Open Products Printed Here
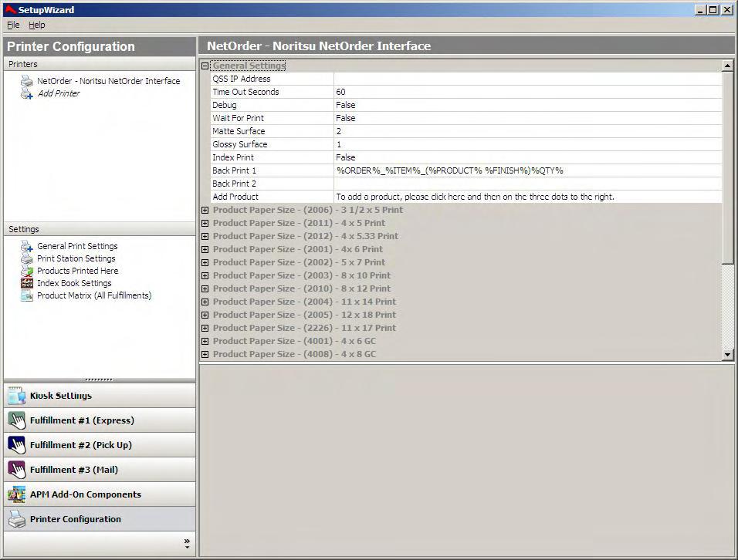 (78, 271)
